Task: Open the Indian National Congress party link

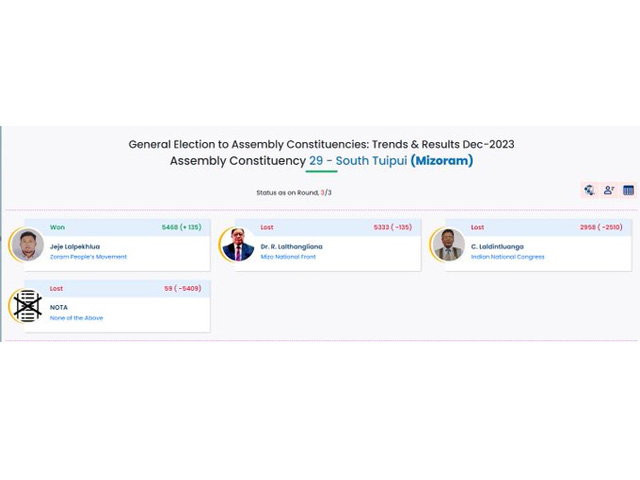Action: tap(507, 257)
